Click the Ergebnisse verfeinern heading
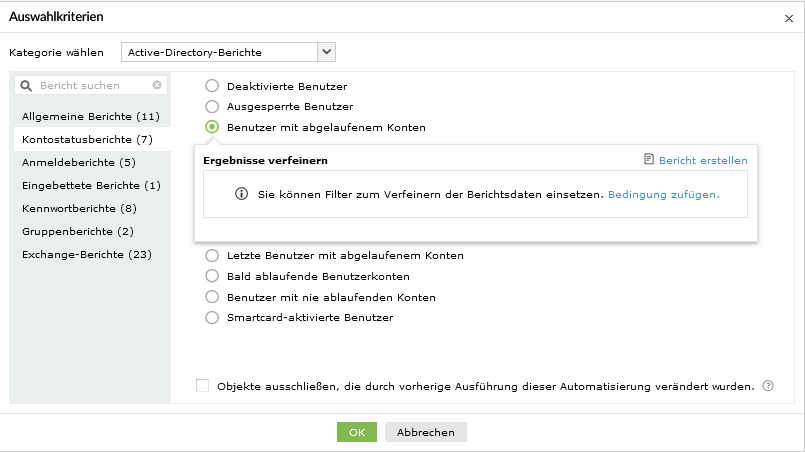Screen dimensions: 805x452 point(265,161)
